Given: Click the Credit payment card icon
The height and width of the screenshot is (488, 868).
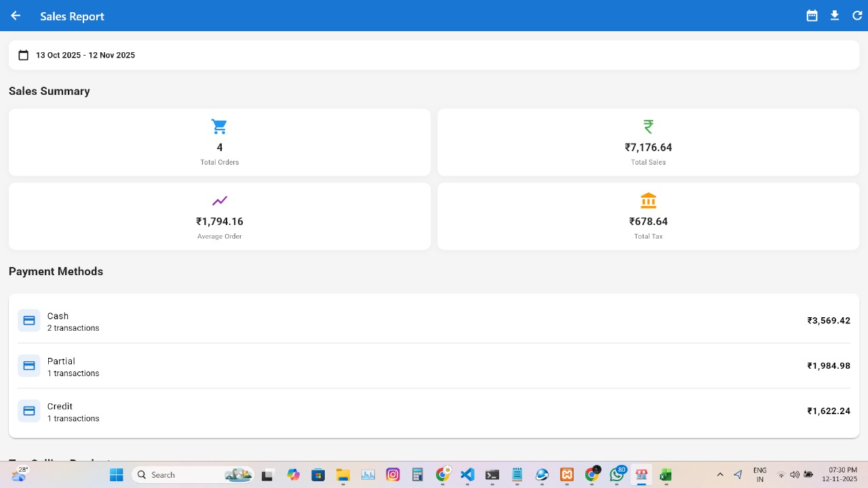Looking at the screenshot, I should [x=29, y=411].
